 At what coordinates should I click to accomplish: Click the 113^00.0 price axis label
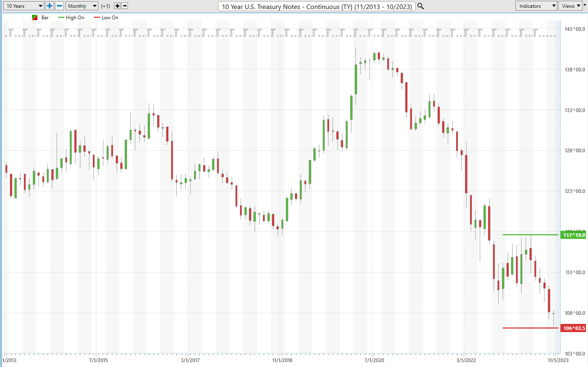pyautogui.click(x=574, y=272)
